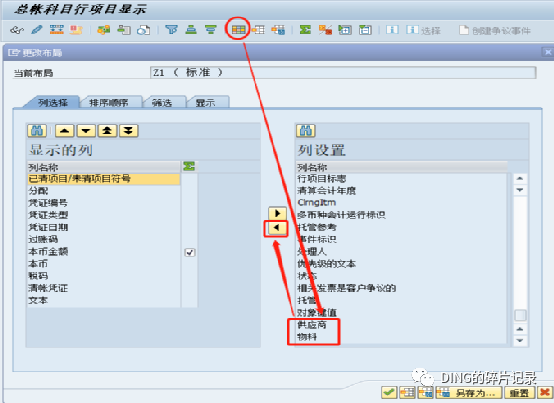Select 行项目标志 in column set
This screenshot has width=554, height=403.
coord(402,179)
